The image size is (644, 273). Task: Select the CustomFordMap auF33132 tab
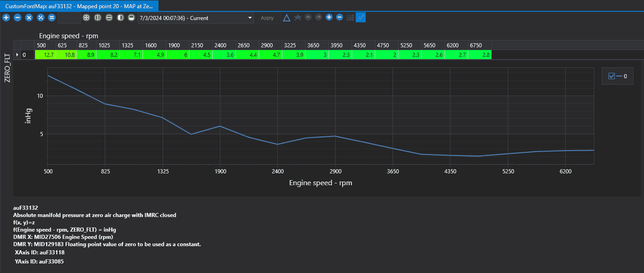tap(79, 5)
